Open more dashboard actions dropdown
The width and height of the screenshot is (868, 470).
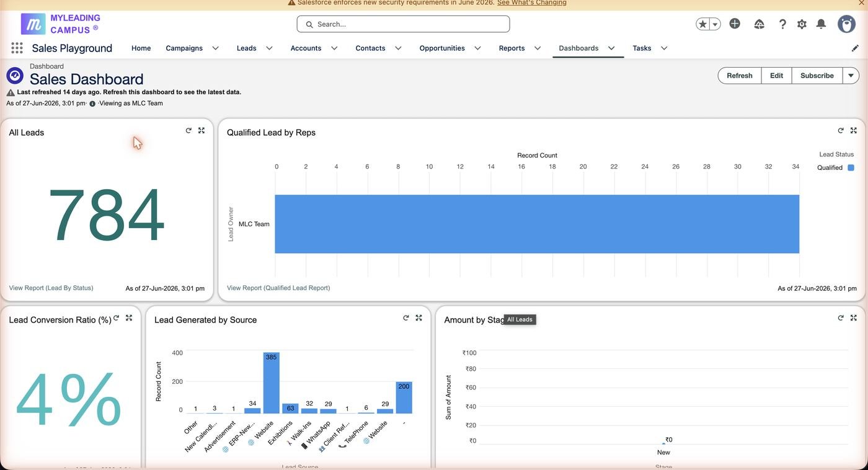click(851, 76)
